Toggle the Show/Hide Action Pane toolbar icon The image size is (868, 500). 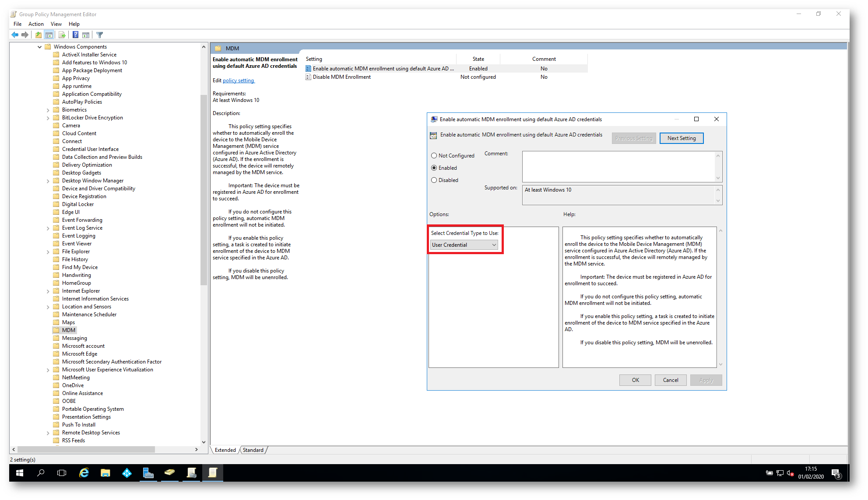pos(86,35)
